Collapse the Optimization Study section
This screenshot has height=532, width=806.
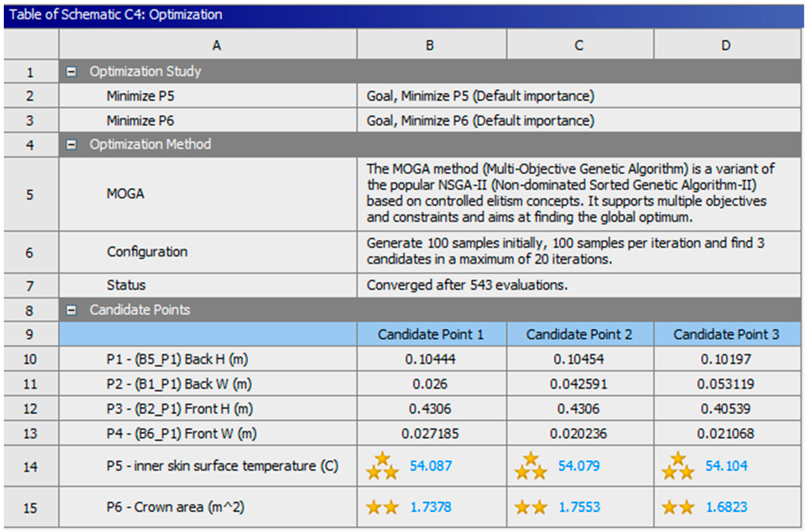click(71, 72)
